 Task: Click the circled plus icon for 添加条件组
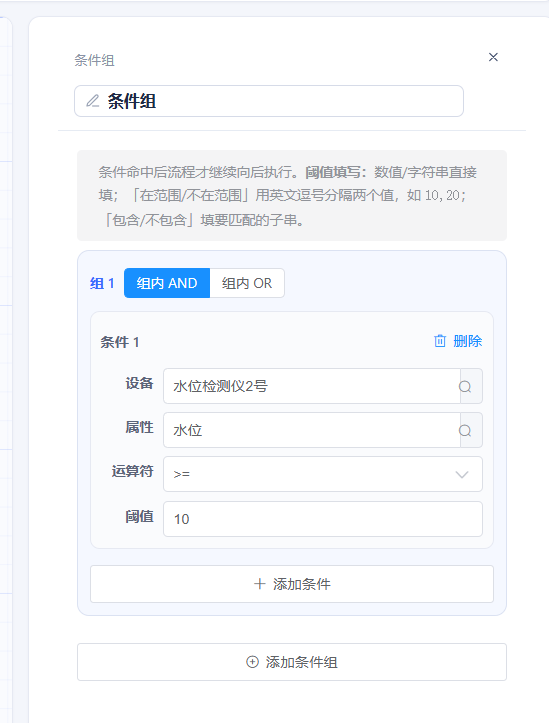[252, 662]
